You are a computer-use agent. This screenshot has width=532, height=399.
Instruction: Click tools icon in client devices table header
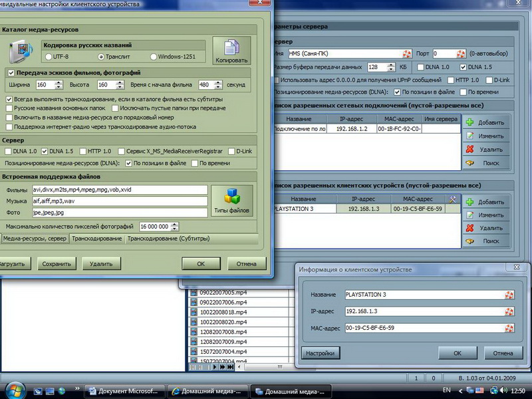[x=452, y=199]
